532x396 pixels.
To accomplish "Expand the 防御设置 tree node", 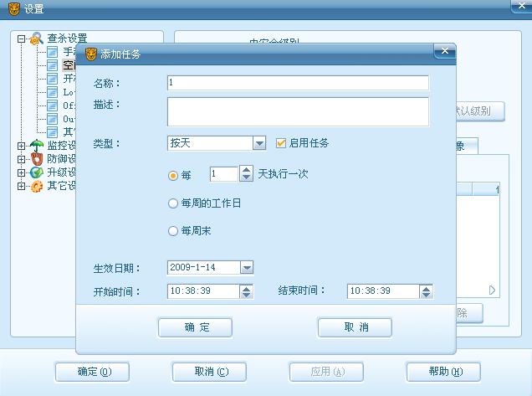I will (x=21, y=159).
